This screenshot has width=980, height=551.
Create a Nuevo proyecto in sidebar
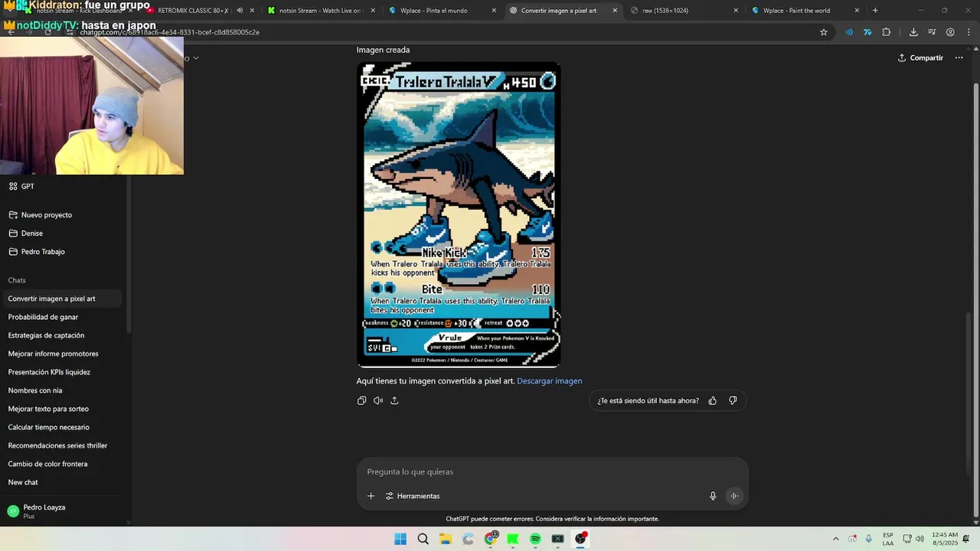pos(41,215)
